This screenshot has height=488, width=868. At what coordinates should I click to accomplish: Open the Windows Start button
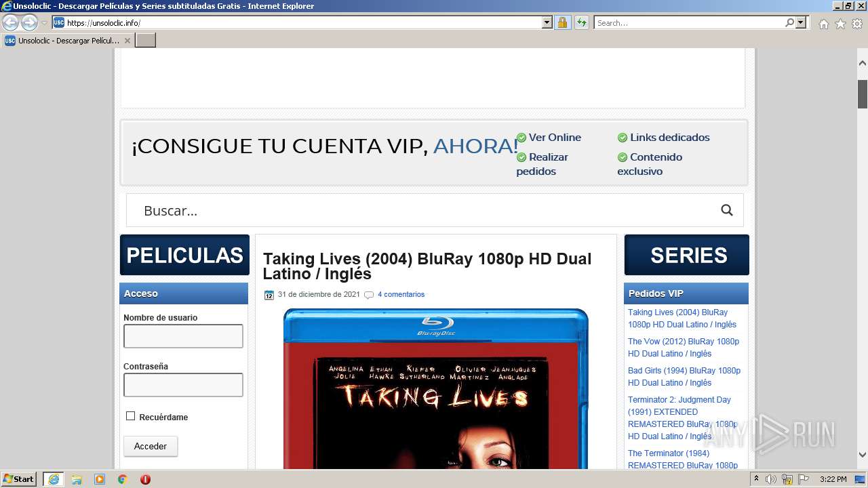coord(19,479)
